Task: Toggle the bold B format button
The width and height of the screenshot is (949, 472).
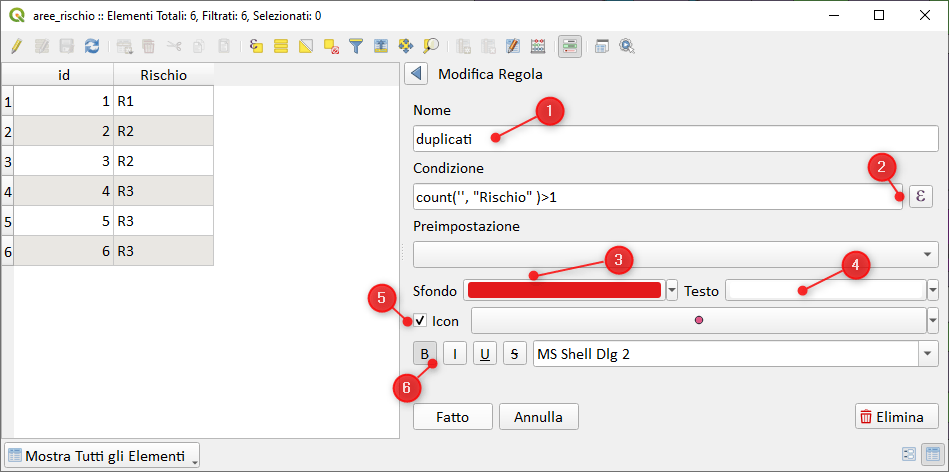Action: [425, 353]
